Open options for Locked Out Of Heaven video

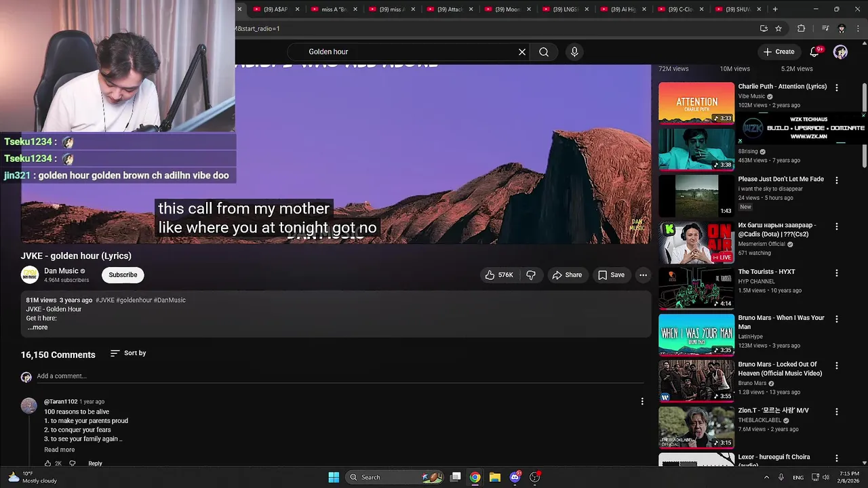pyautogui.click(x=837, y=365)
